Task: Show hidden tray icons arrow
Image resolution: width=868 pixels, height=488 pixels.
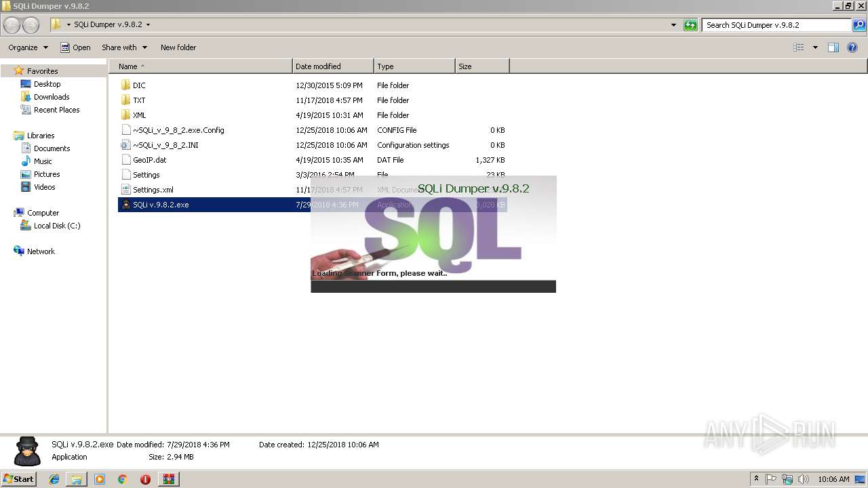Action: point(756,479)
